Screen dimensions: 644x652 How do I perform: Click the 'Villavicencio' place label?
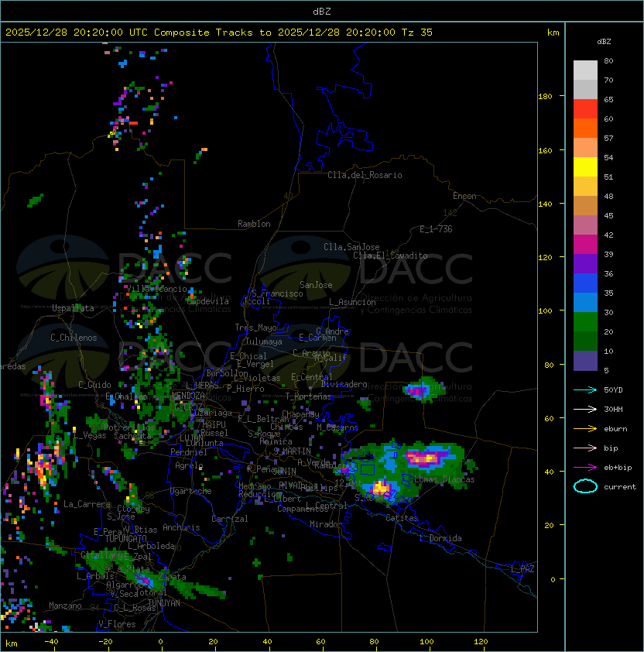coord(156,289)
